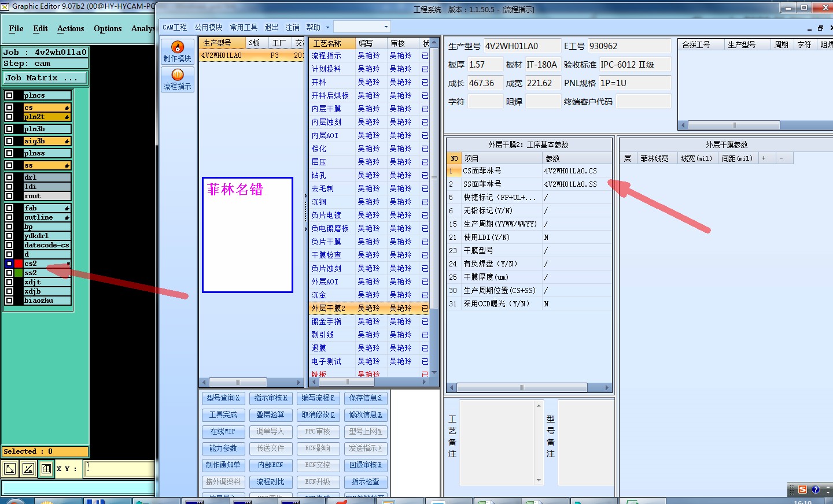Screen dimensions: 833x504
Task: Open the Edit menu in Graphic Editor
Action: click(40, 28)
